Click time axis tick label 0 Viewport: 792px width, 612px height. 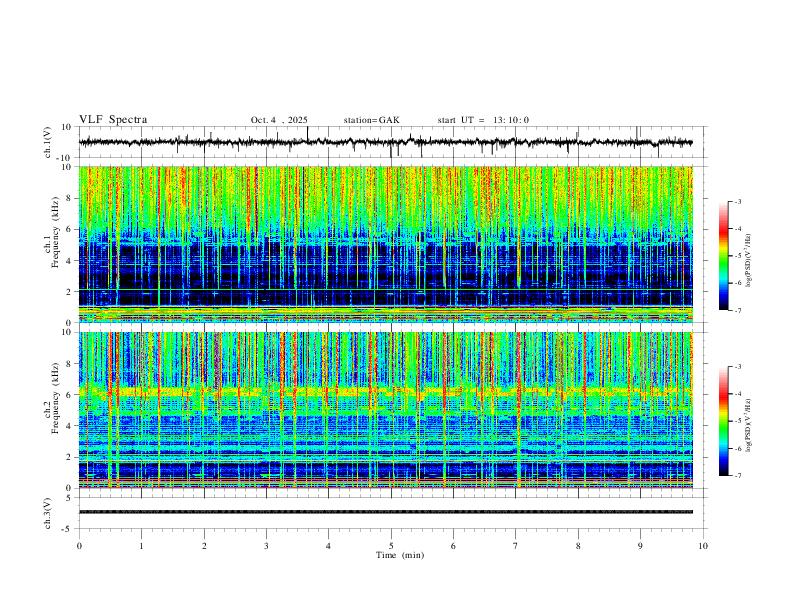click(79, 546)
